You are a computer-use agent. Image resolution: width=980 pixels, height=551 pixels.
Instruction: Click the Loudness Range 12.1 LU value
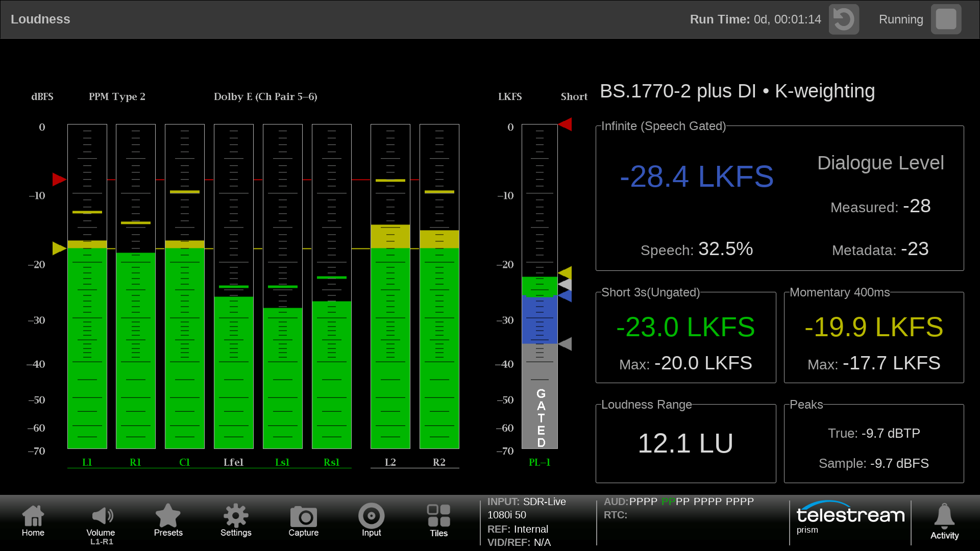685,443
